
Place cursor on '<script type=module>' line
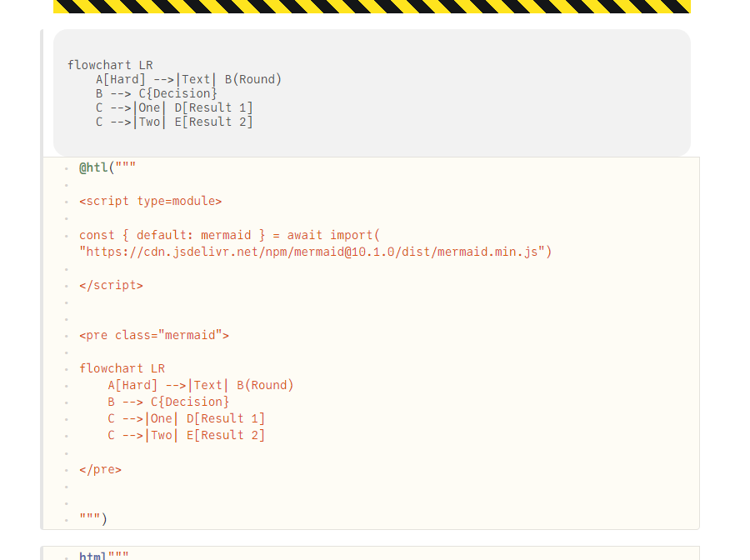point(151,202)
